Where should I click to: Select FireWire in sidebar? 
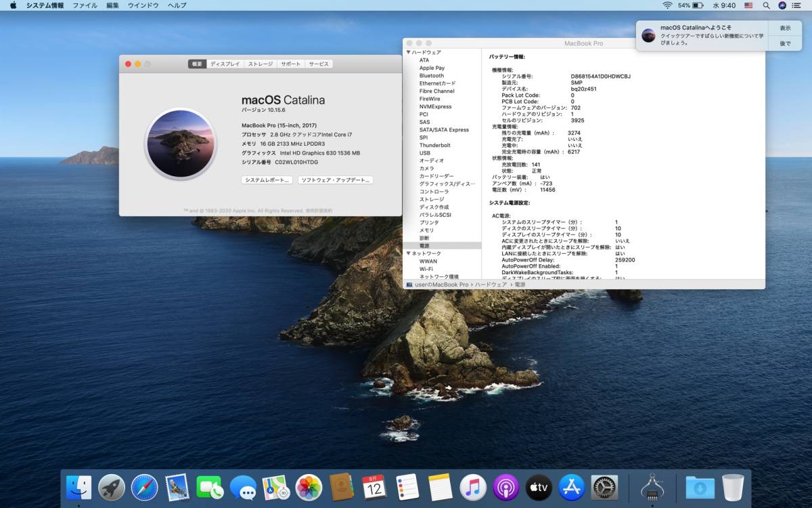[430, 99]
